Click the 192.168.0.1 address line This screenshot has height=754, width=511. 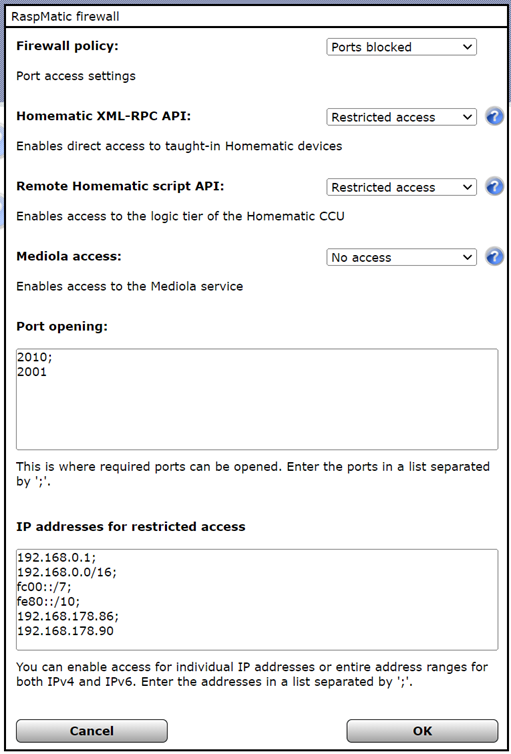click(57, 557)
